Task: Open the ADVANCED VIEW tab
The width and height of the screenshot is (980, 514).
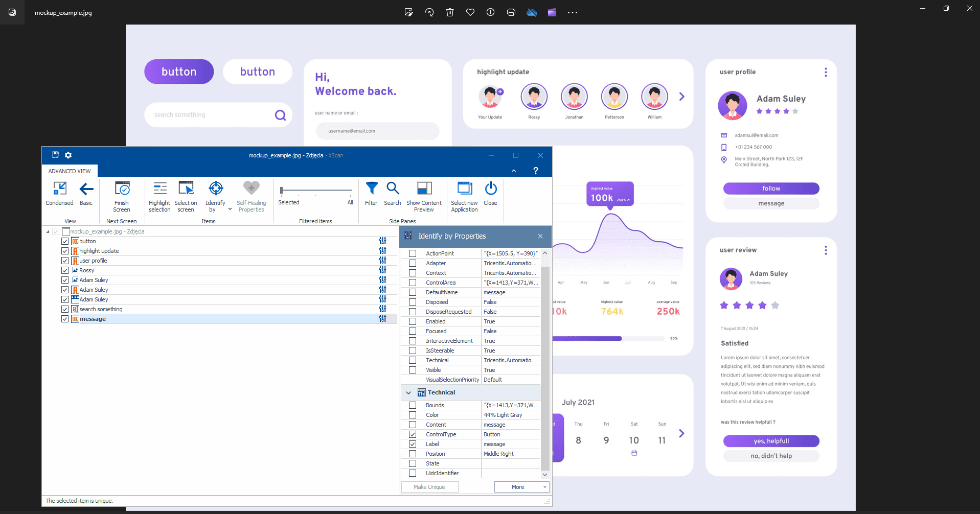Action: pos(70,171)
